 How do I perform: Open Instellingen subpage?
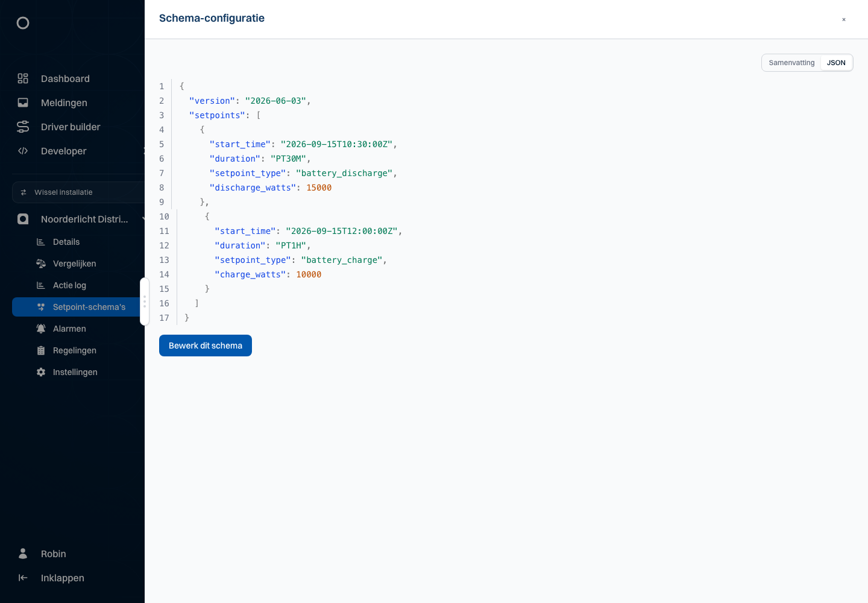pyautogui.click(x=75, y=372)
